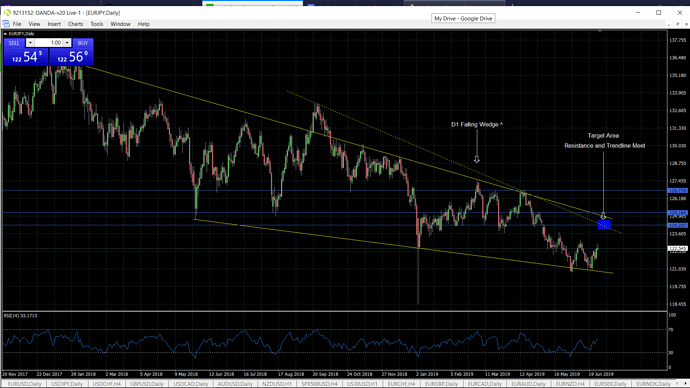Open the Charts menu
Viewport: 690px width, 388px height.
pyautogui.click(x=75, y=24)
